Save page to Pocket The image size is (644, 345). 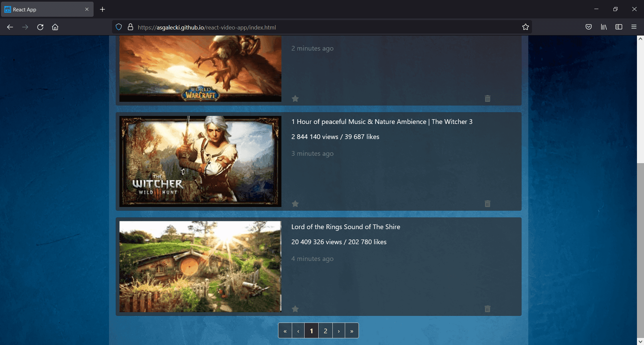tap(589, 27)
